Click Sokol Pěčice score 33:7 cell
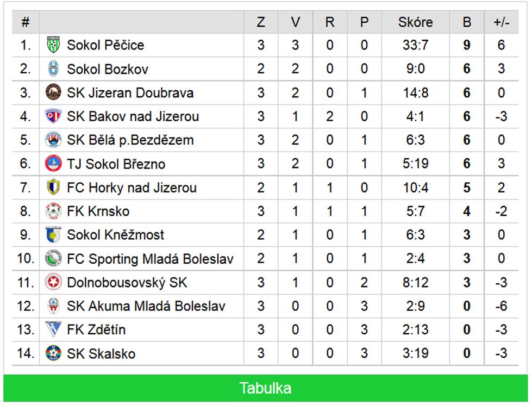This screenshot has width=532, height=405. click(x=416, y=45)
